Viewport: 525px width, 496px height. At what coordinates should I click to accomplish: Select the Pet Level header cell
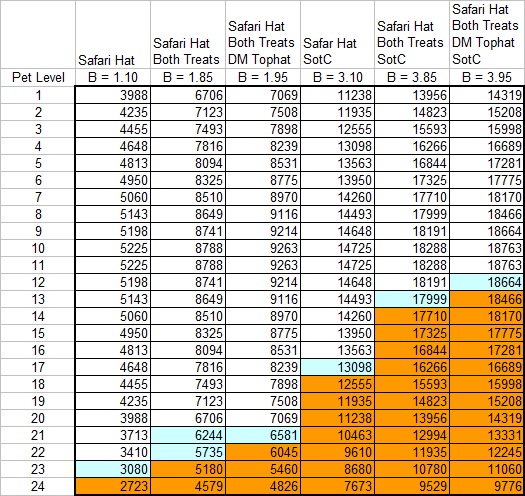[38, 77]
